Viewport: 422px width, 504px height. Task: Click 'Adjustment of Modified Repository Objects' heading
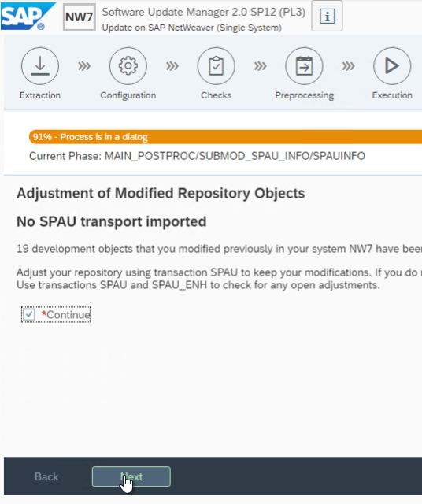[161, 194]
